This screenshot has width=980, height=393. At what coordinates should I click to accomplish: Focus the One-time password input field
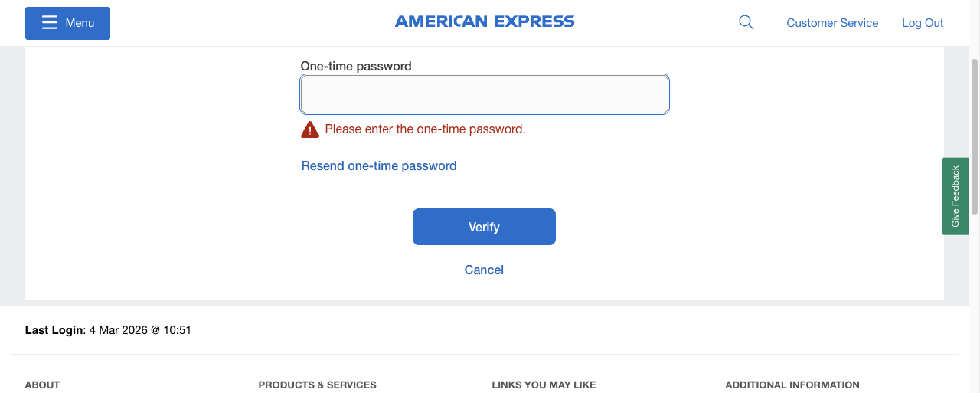(485, 95)
